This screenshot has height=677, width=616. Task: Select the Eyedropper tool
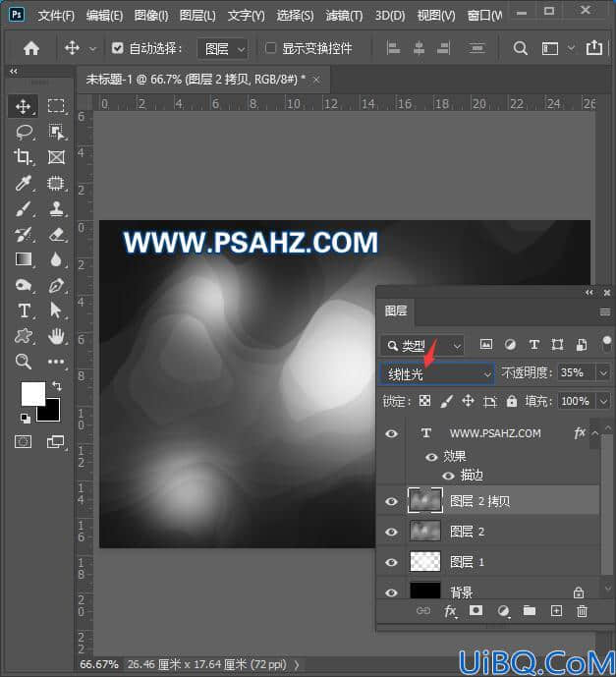click(x=23, y=183)
